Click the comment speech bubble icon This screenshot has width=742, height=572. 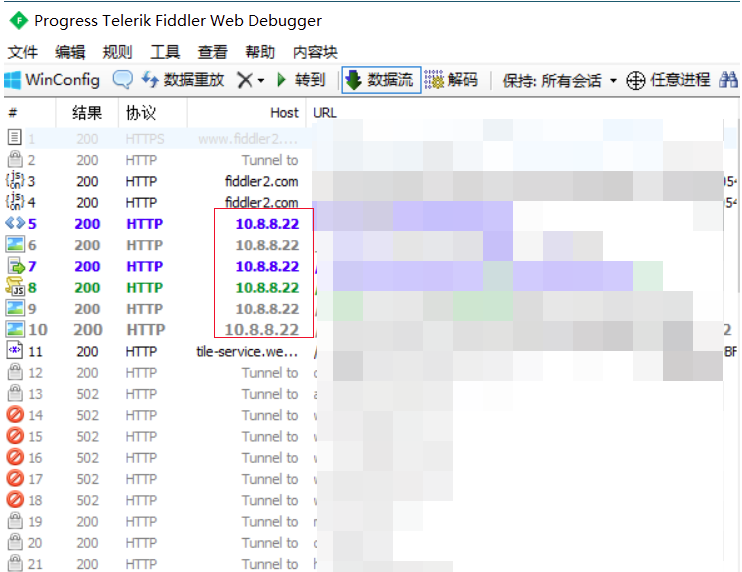(x=123, y=79)
